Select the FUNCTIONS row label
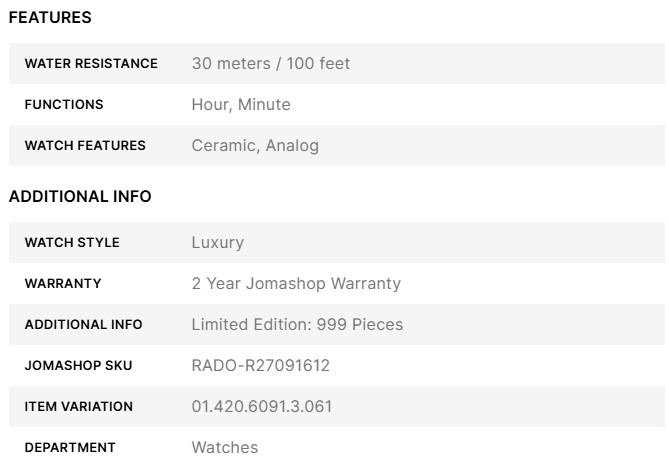The width and height of the screenshot is (669, 457). coord(64,105)
